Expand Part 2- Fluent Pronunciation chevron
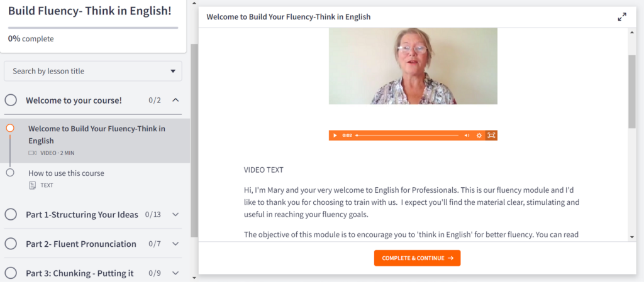 [175, 244]
